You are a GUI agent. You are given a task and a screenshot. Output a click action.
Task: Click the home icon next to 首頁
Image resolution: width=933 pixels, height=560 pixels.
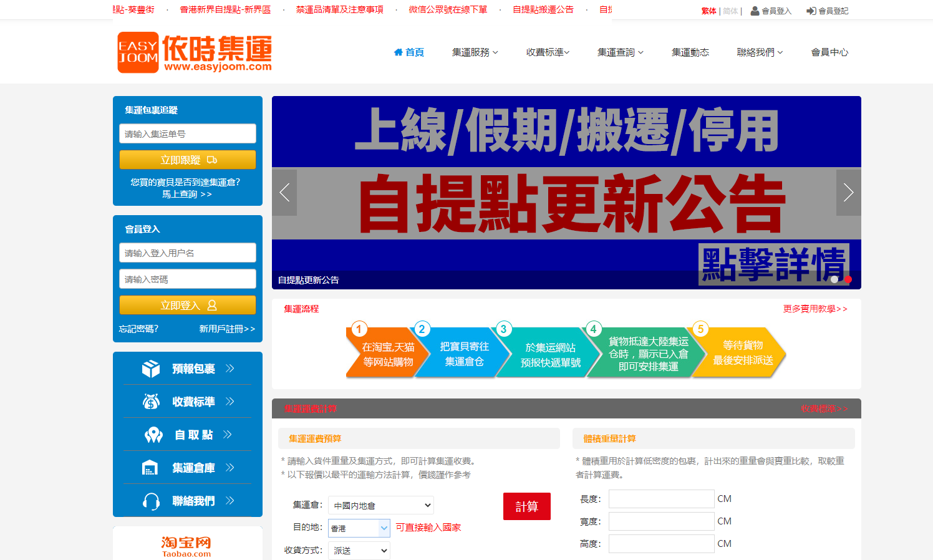click(x=399, y=52)
